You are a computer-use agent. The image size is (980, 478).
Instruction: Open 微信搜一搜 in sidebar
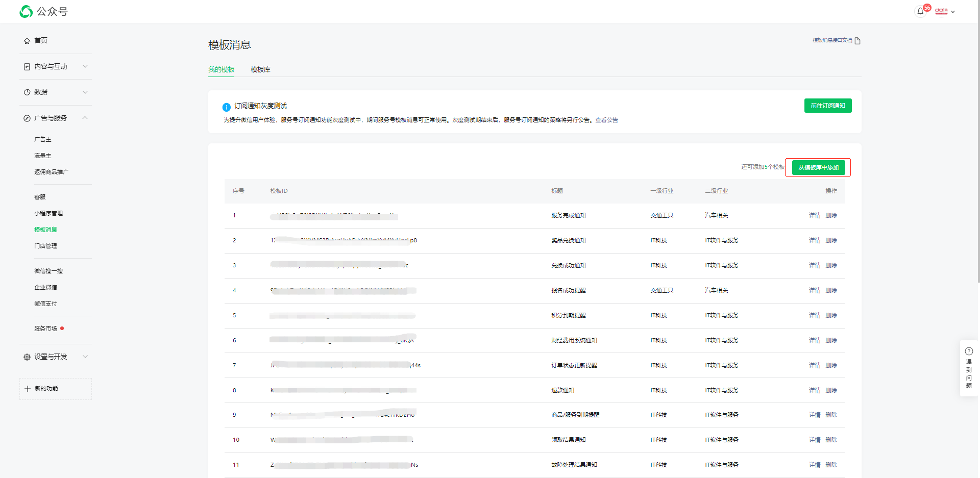click(x=48, y=271)
